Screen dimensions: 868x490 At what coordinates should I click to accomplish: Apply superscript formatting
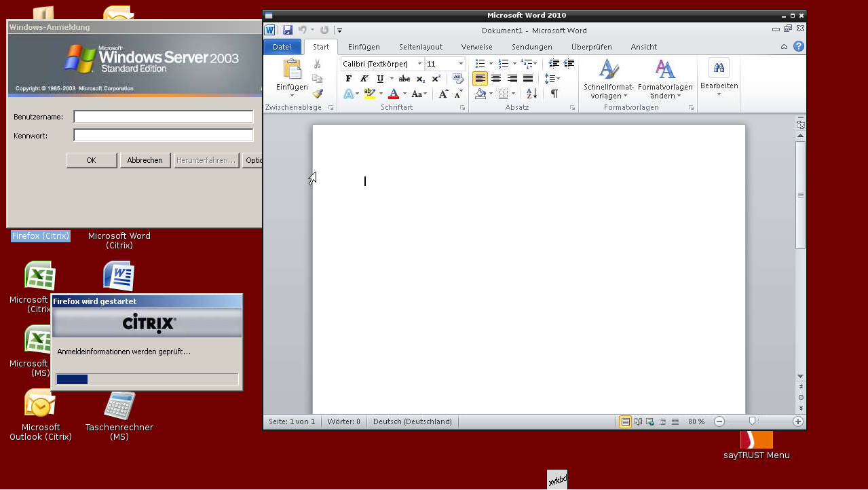(x=436, y=79)
